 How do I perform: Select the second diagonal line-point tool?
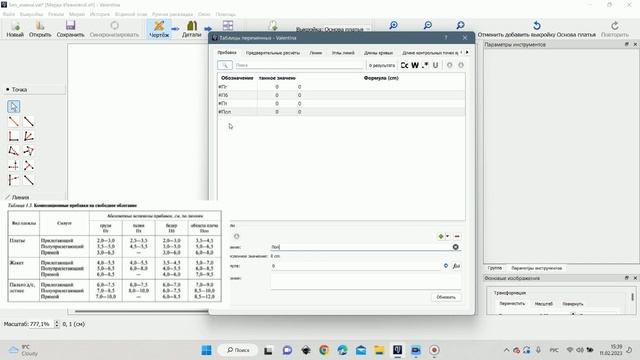29,121
